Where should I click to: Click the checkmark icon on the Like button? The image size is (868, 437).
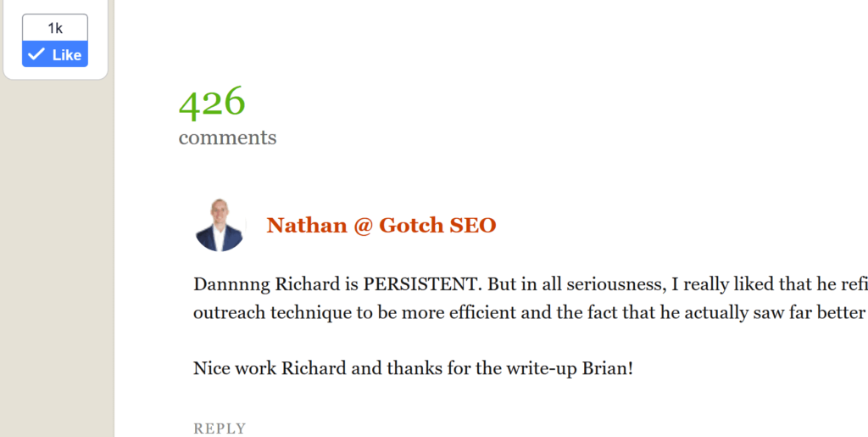(36, 54)
